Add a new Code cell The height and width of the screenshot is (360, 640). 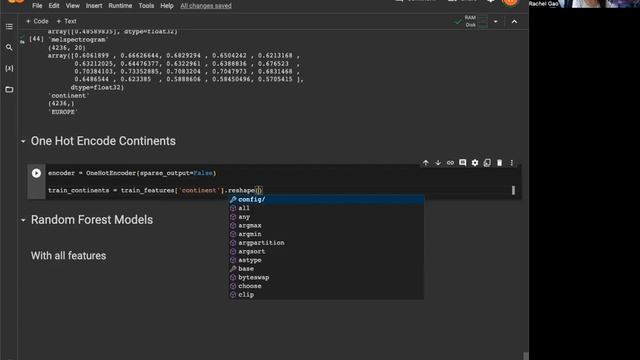pos(37,21)
